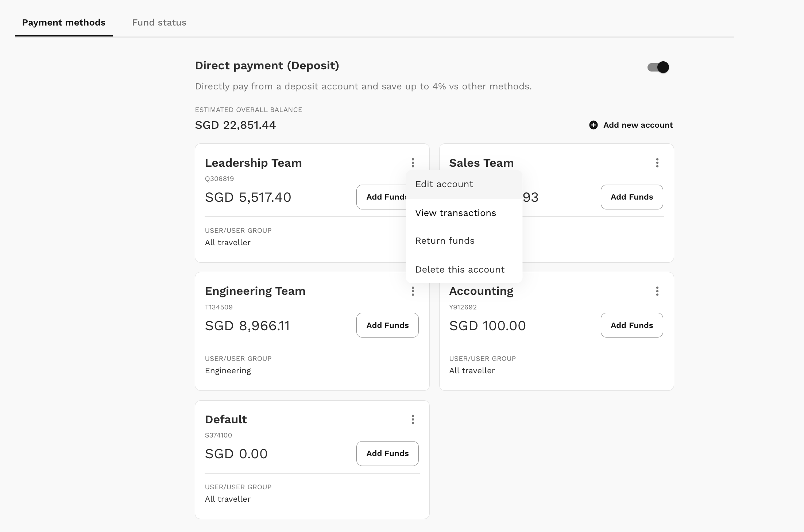Viewport: 804px width, 532px height.
Task: Click the Engineering Team three-dot menu icon
Action: point(413,291)
